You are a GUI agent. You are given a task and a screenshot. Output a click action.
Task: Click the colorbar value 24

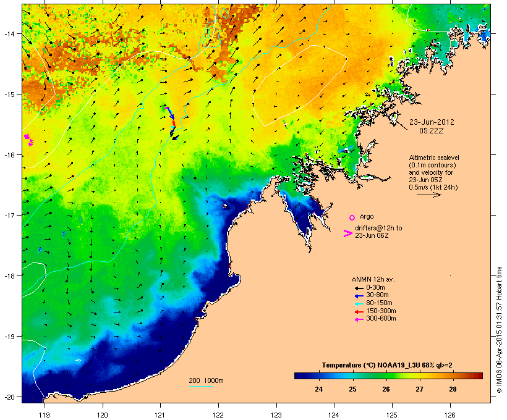coord(319,389)
